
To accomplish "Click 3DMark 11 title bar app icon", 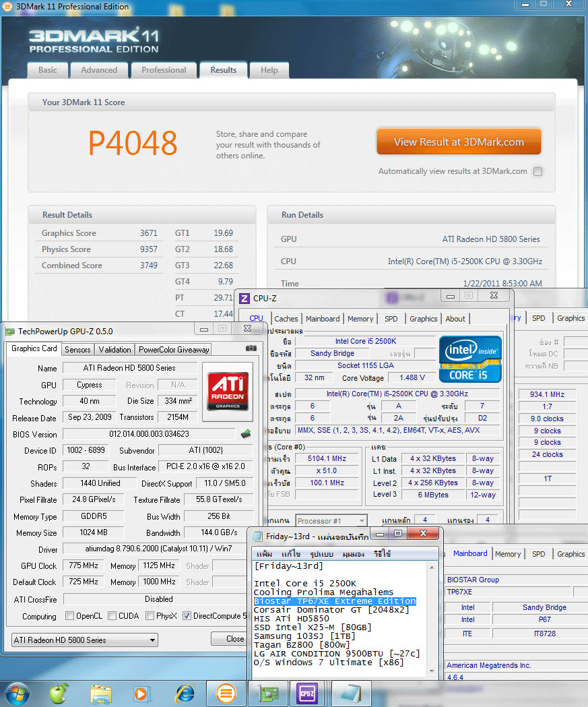I will (7, 6).
